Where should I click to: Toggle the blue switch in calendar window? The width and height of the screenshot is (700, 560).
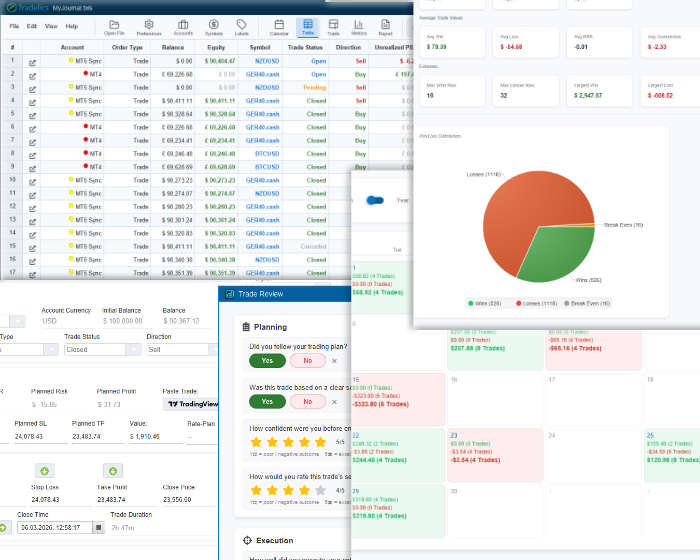[375, 200]
